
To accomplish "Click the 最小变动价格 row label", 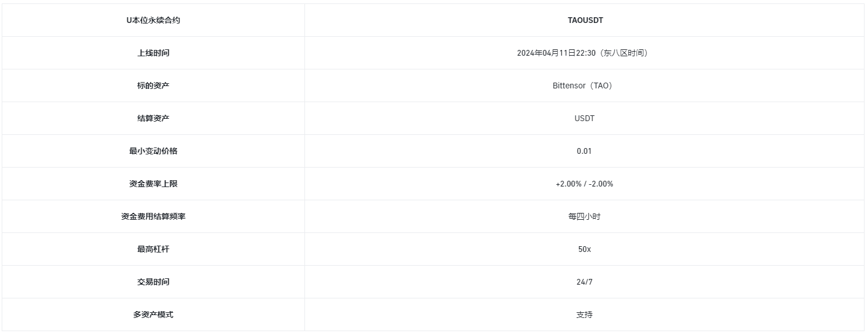I will pos(153,151).
